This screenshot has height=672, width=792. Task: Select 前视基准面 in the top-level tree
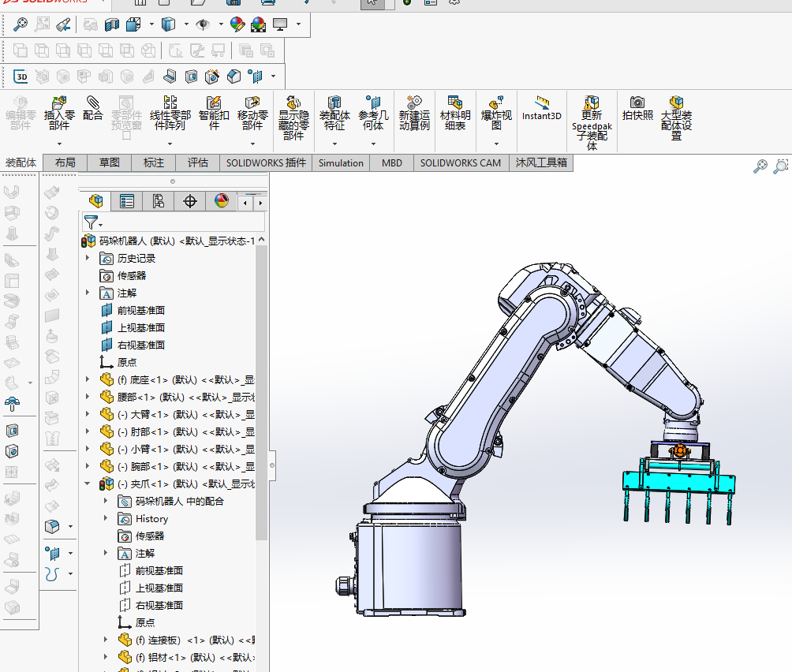140,311
